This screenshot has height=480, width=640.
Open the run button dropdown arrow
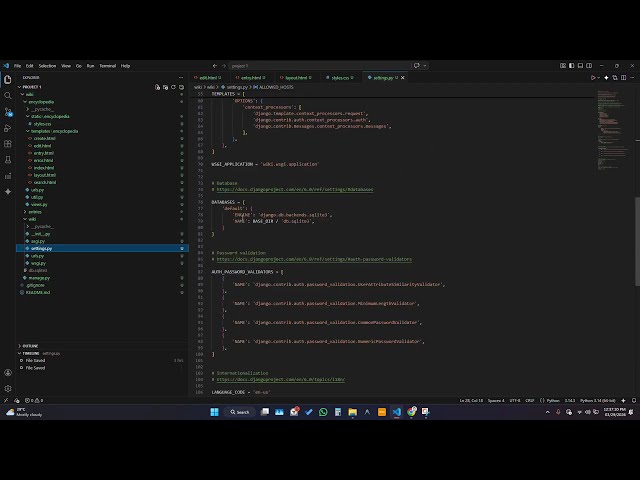pos(599,78)
